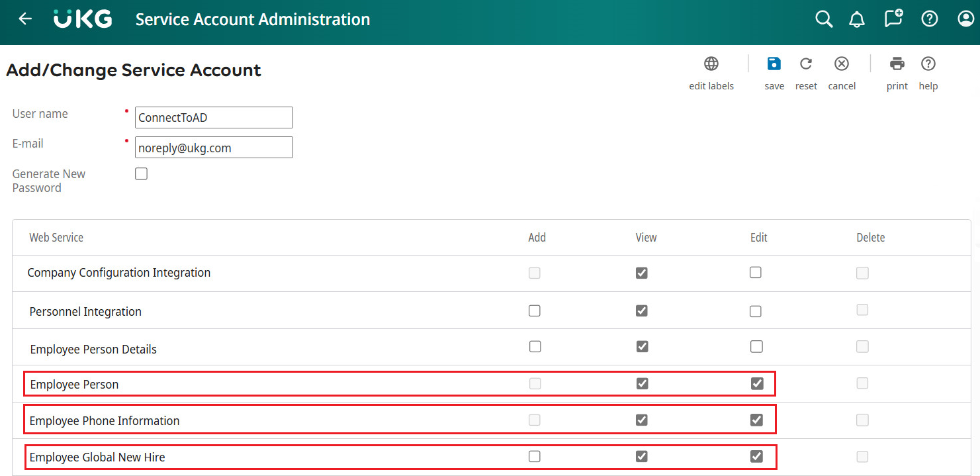Check Add for Employee Global New Hire
The width and height of the screenshot is (980, 476).
point(535,456)
